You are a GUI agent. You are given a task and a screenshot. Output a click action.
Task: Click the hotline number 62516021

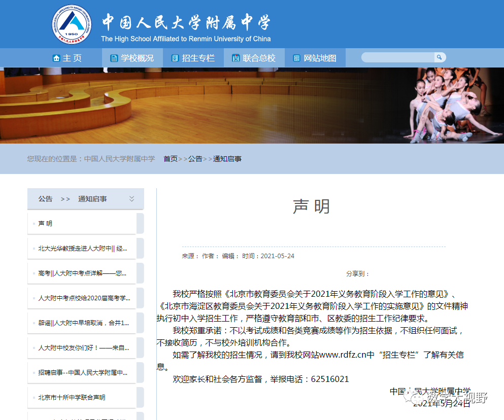tap(330, 379)
